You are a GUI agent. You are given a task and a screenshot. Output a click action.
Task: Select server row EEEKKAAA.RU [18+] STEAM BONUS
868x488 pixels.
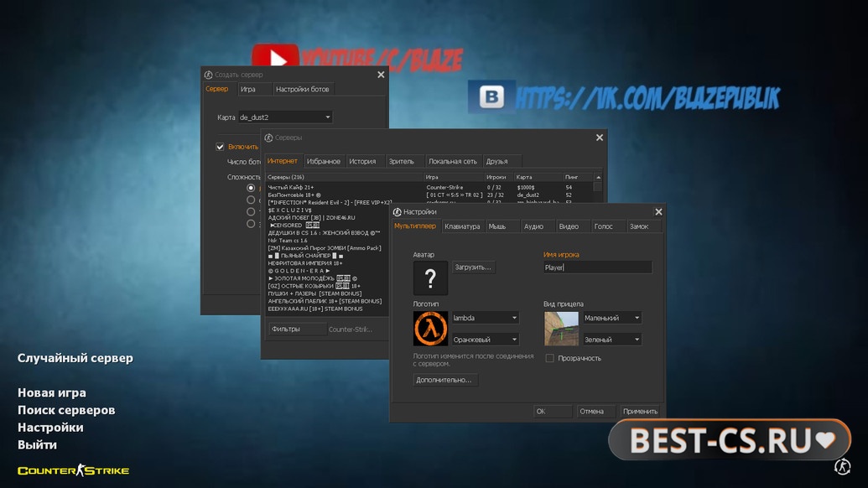326,309
